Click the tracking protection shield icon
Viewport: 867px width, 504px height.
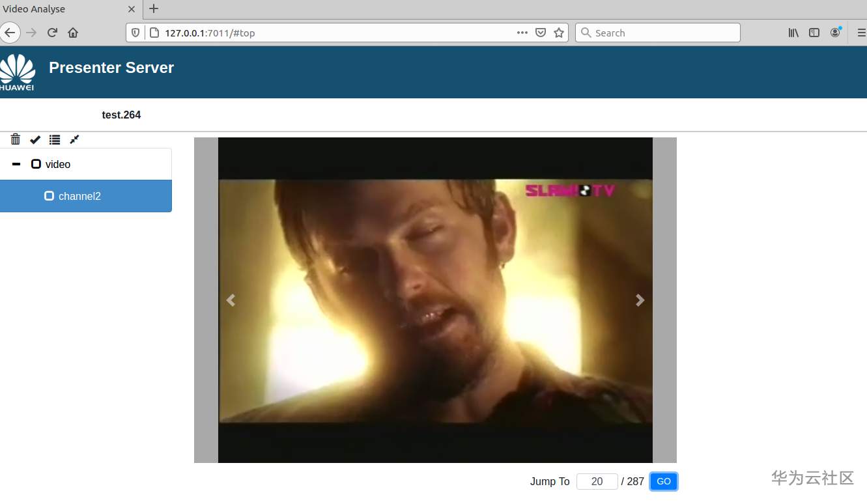pos(135,33)
